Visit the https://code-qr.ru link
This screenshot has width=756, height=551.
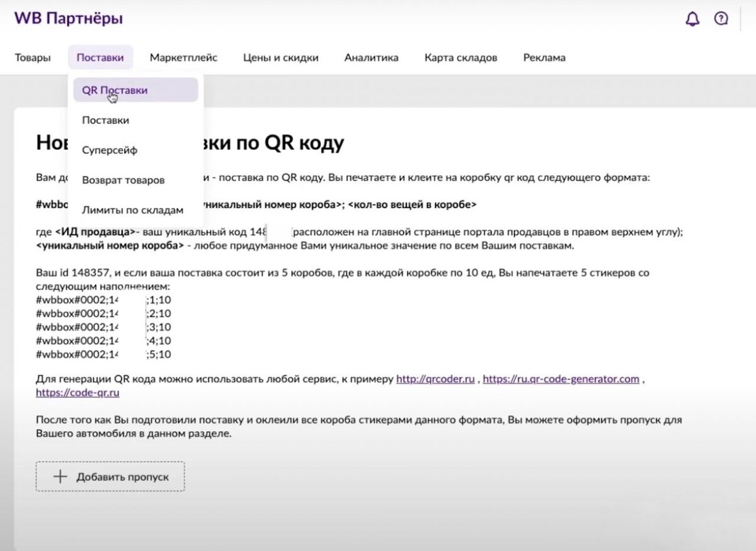[78, 392]
